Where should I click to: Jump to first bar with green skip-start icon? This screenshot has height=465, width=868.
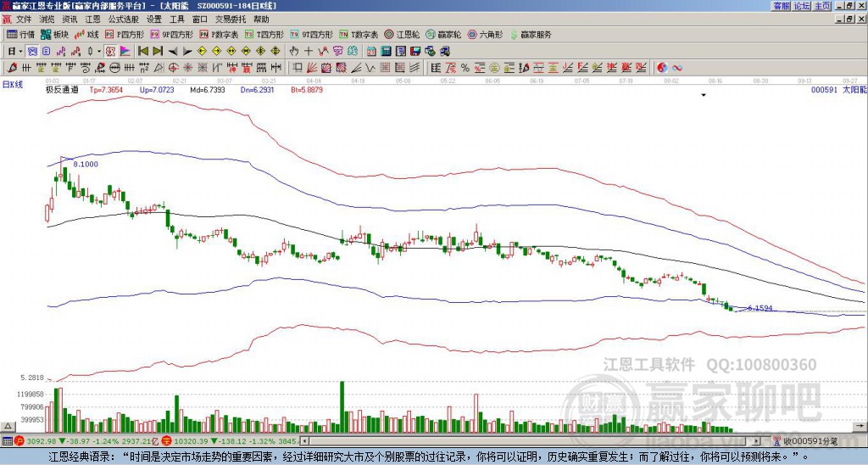[142, 52]
